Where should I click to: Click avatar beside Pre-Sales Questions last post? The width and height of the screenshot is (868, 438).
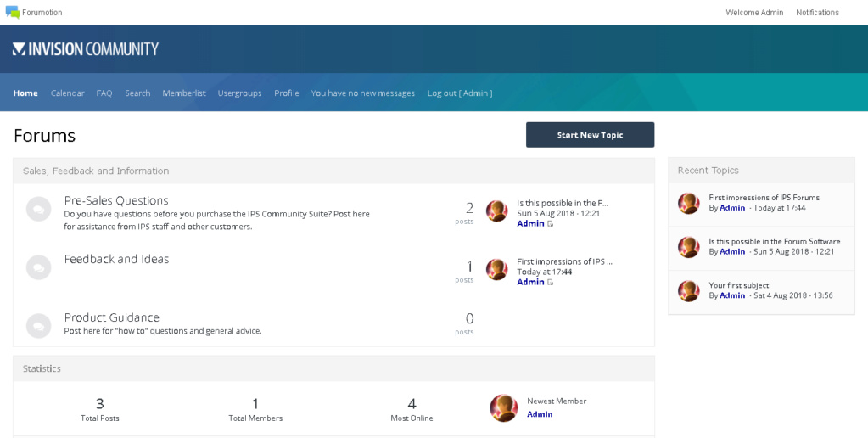496,211
